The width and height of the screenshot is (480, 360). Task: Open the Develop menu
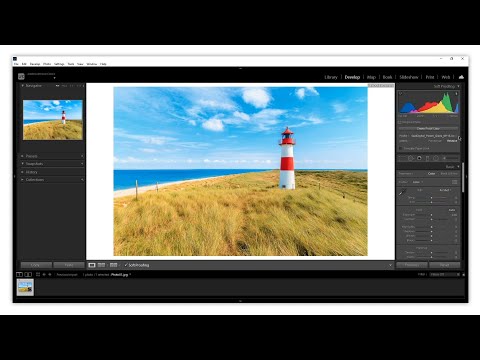point(35,64)
